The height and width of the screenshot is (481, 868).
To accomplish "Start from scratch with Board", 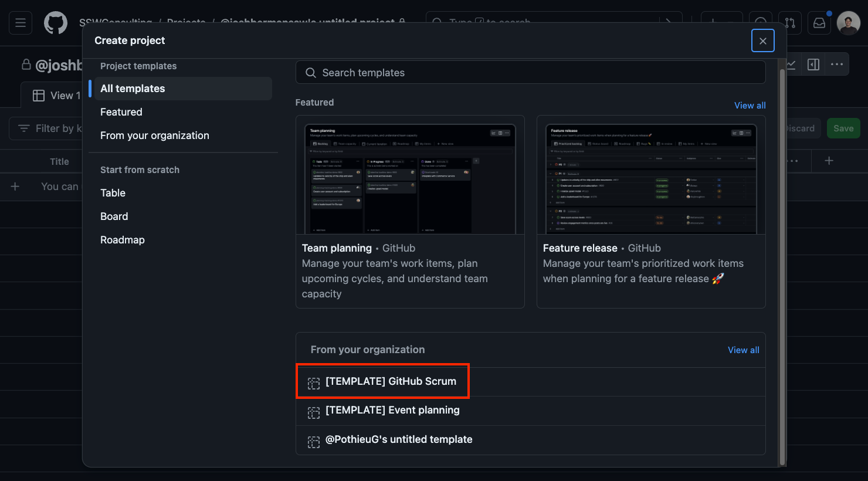I will (x=114, y=216).
